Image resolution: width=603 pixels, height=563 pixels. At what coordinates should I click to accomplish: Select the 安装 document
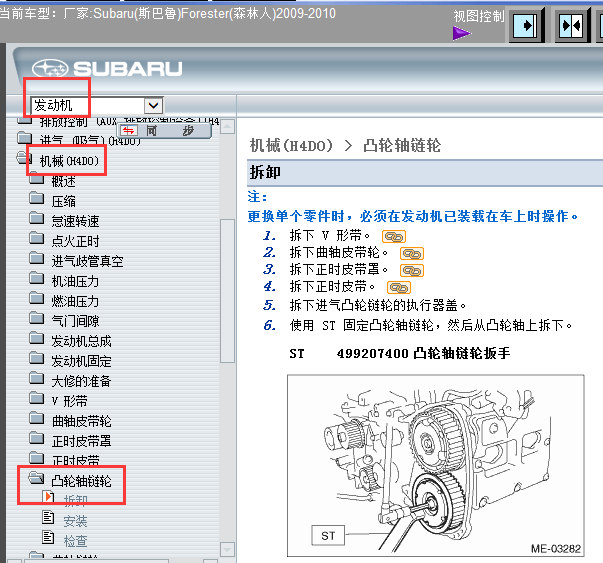(75, 521)
